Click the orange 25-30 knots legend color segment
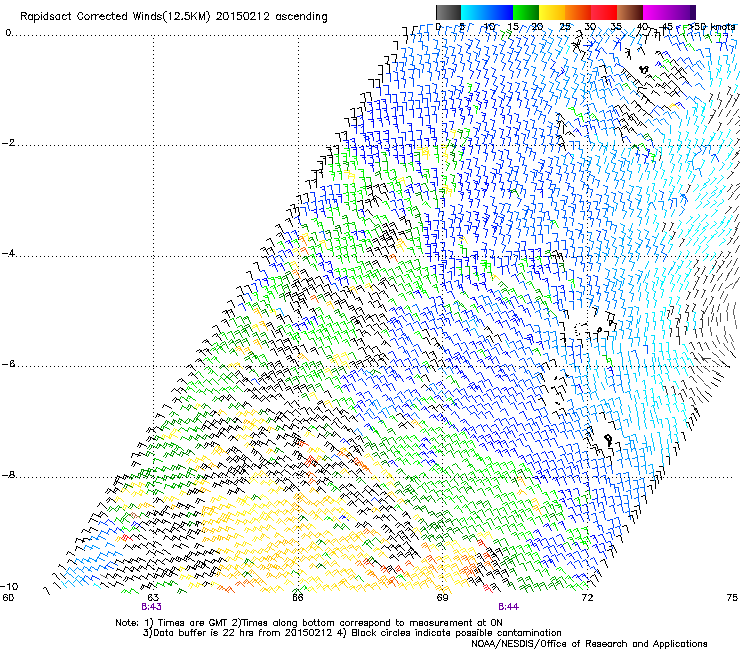 click(x=578, y=12)
